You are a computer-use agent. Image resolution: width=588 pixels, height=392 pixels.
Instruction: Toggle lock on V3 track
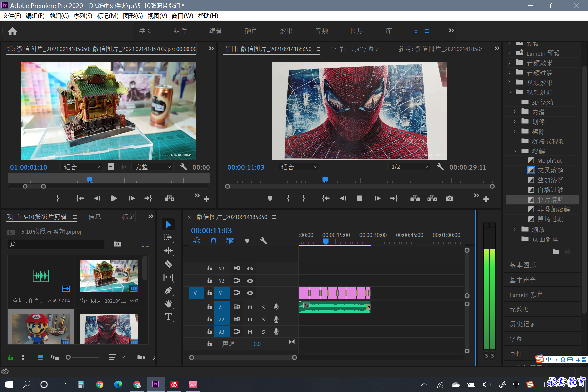pos(210,268)
